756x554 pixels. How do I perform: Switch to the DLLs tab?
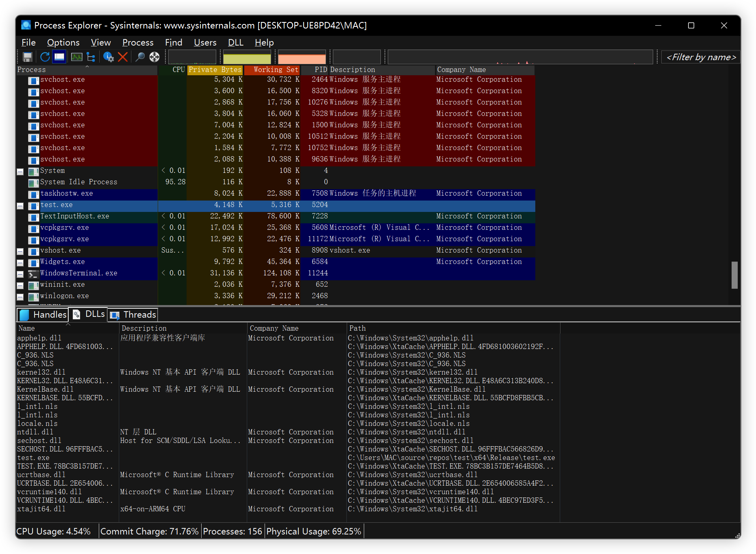pos(88,314)
